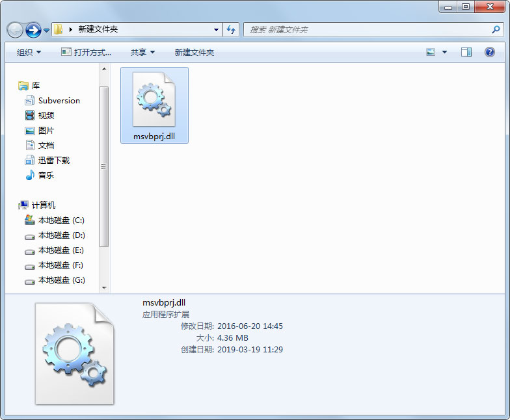510x420 pixels.
Task: Click the 迅雷下载 library icon
Action: [30, 160]
